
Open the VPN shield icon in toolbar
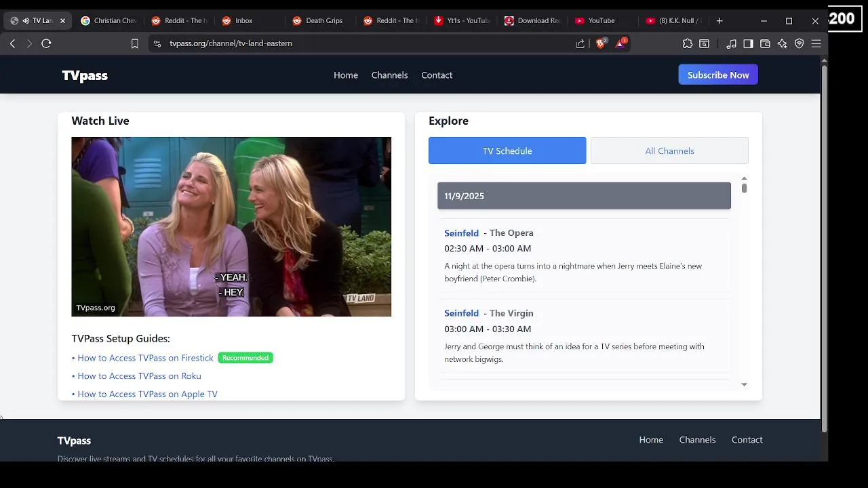click(800, 43)
